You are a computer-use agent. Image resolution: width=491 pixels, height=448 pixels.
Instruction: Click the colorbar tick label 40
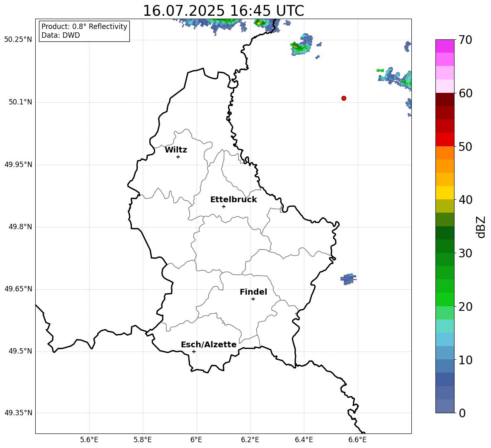click(x=465, y=200)
